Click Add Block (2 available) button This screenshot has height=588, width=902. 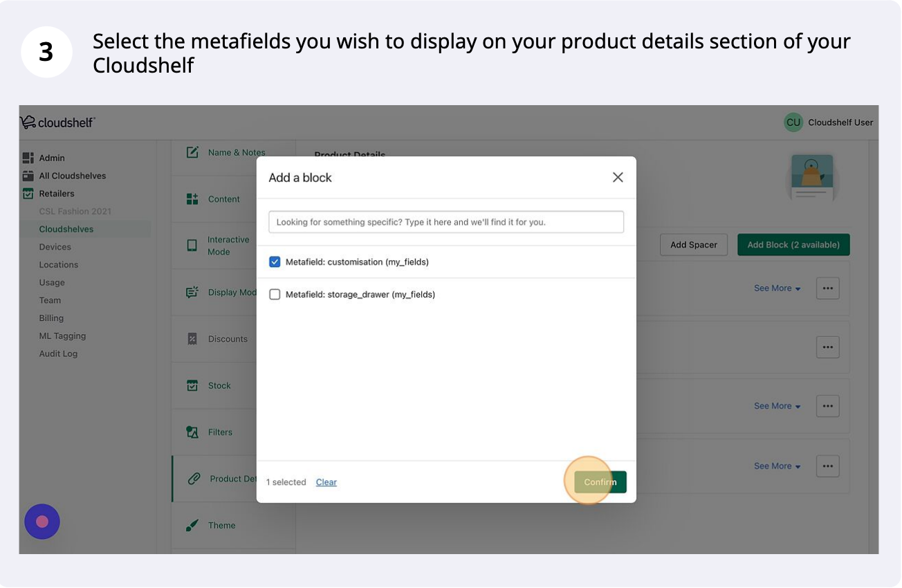793,245
